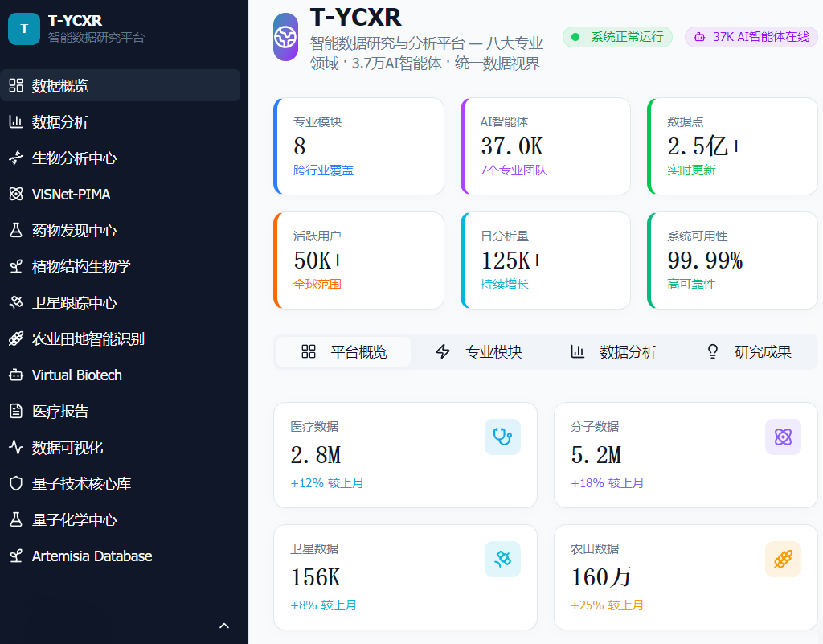Click the sprout icon beside 植物结构生物学
Screen dimensions: 823x644
click(x=16, y=266)
